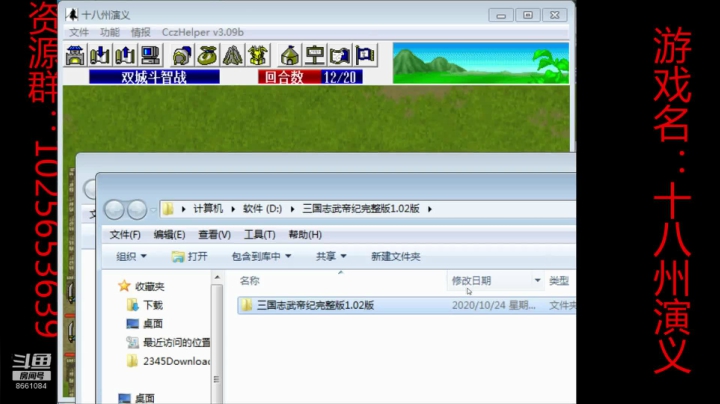Expand the 组织 dropdown
This screenshot has height=404, width=720.
(x=131, y=256)
